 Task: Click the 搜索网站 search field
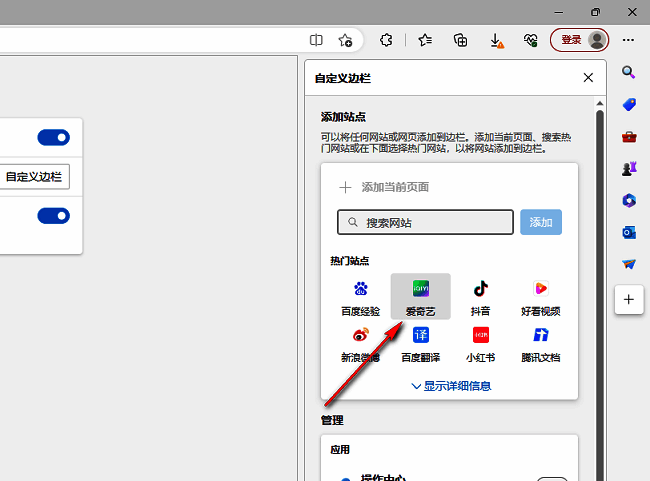click(425, 222)
